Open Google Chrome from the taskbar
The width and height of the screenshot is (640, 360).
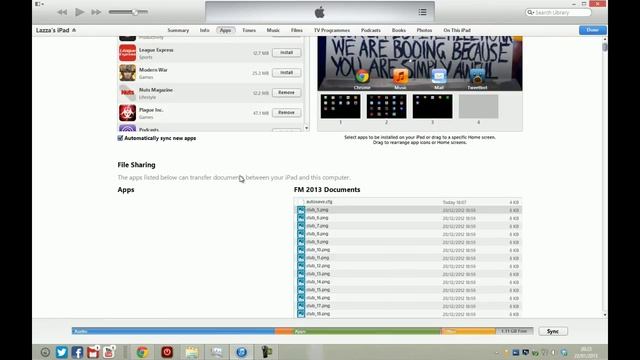pos(142,352)
